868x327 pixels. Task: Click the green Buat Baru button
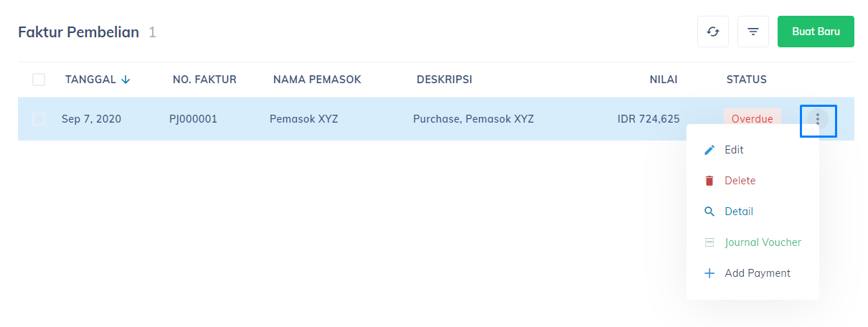[816, 32]
